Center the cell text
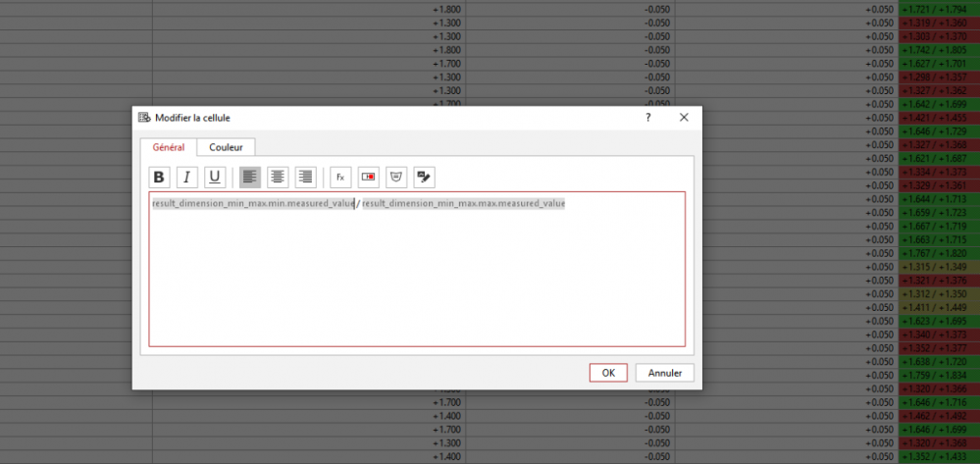Viewport: 980px width, 464px height. [279, 178]
